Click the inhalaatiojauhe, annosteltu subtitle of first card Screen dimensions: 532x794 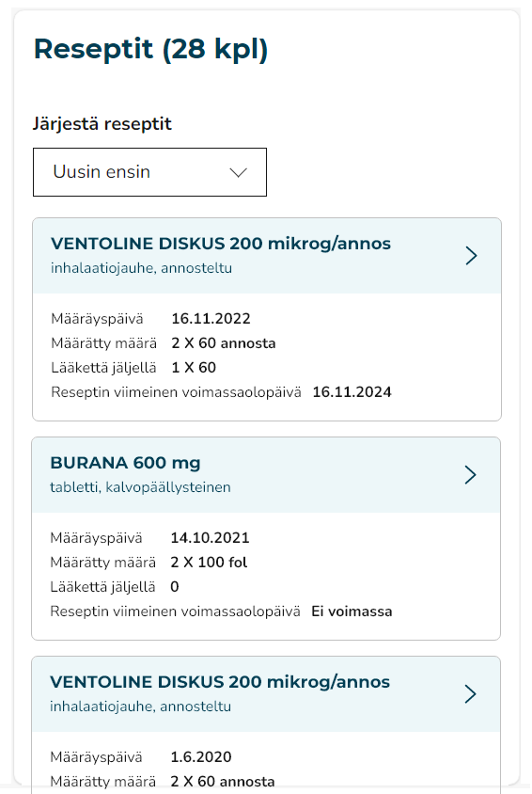142,268
